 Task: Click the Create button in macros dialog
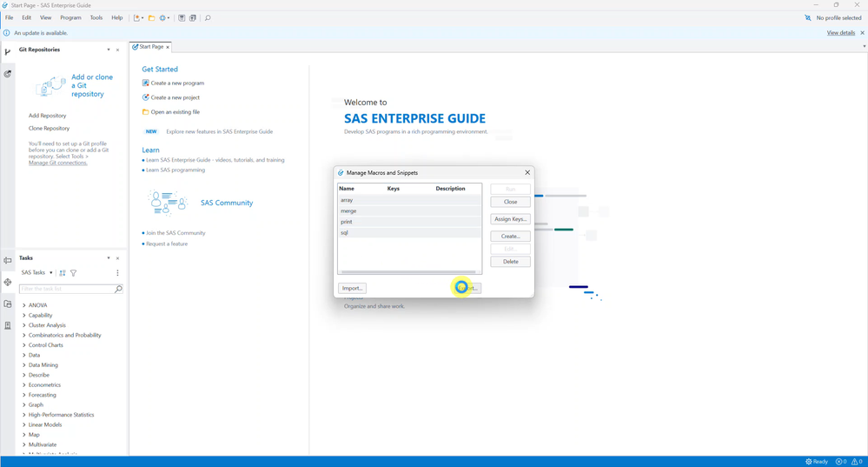click(x=510, y=236)
